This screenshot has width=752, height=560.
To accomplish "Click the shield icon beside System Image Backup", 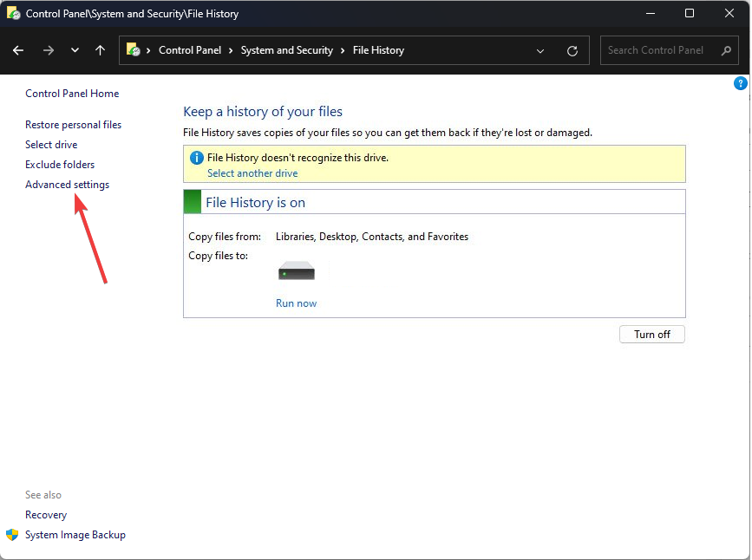I will coord(12,535).
